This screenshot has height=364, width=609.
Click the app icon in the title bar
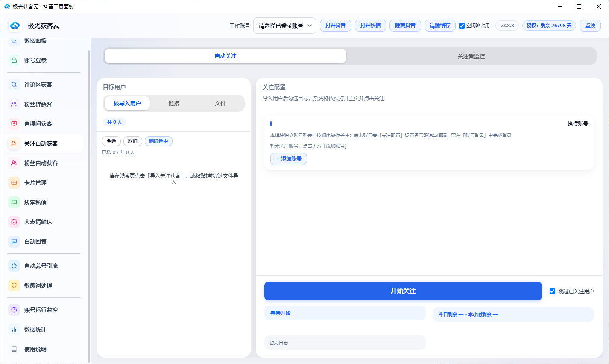coord(7,6)
